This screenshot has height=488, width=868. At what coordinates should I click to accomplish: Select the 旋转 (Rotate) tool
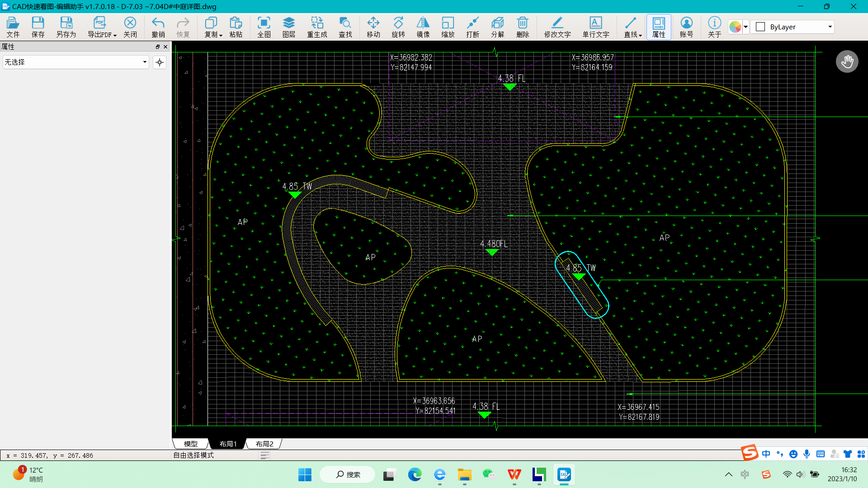pyautogui.click(x=398, y=27)
